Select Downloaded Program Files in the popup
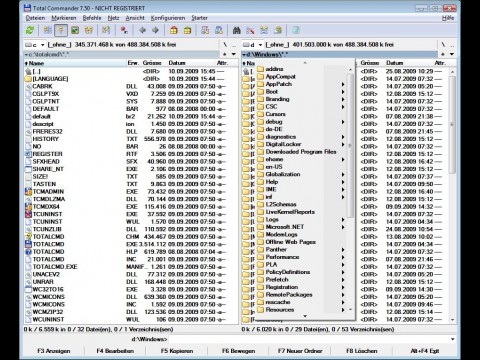The image size is (480, 360). [302, 152]
